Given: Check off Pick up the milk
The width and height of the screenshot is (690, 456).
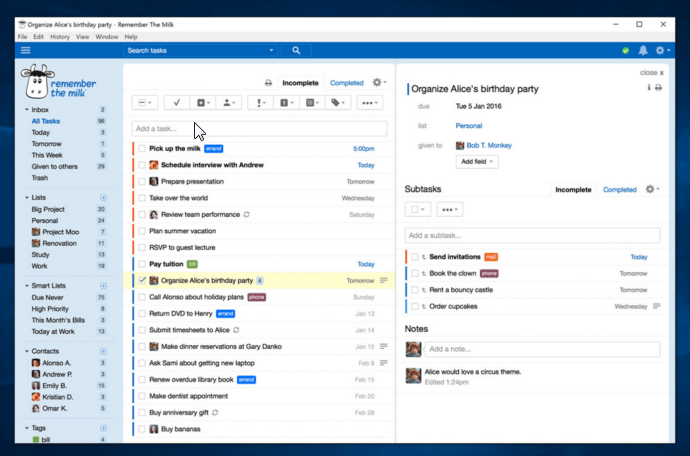Looking at the screenshot, I should click(x=142, y=148).
